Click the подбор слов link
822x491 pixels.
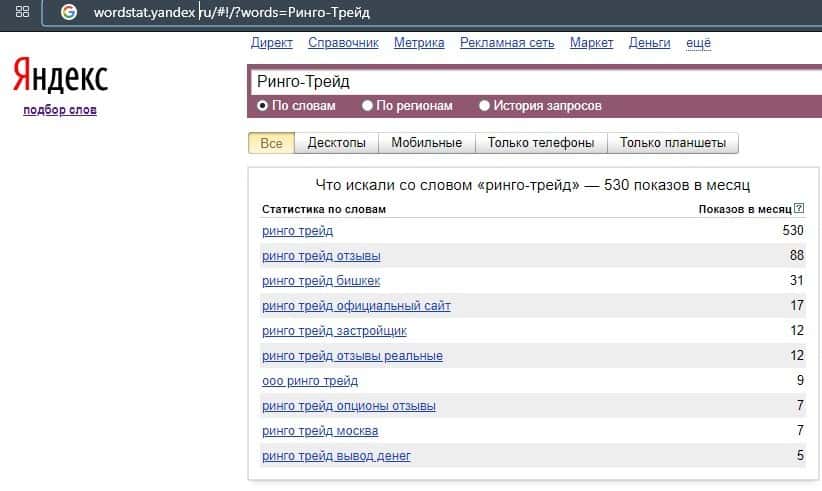(60, 109)
